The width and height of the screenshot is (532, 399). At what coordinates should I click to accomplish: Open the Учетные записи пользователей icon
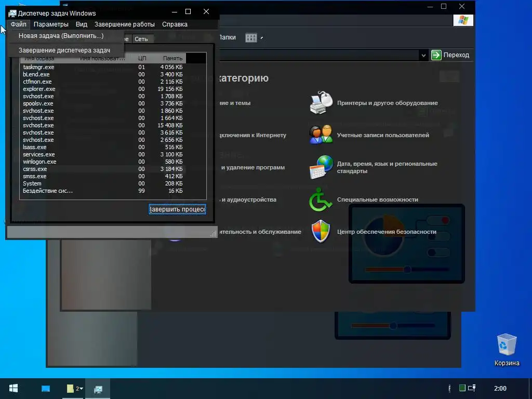321,135
